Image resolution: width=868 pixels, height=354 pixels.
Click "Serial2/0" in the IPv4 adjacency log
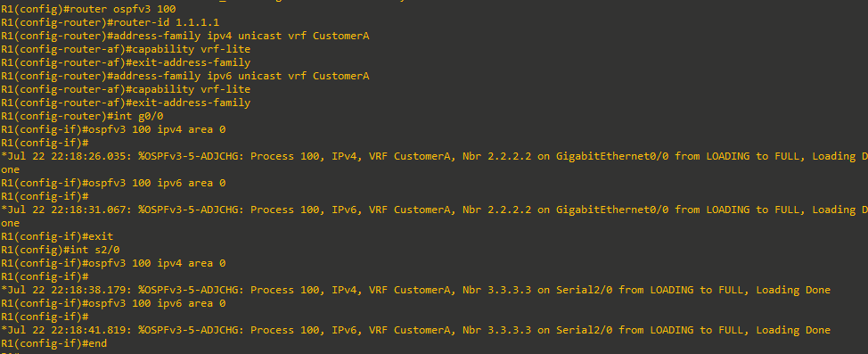[584, 290]
